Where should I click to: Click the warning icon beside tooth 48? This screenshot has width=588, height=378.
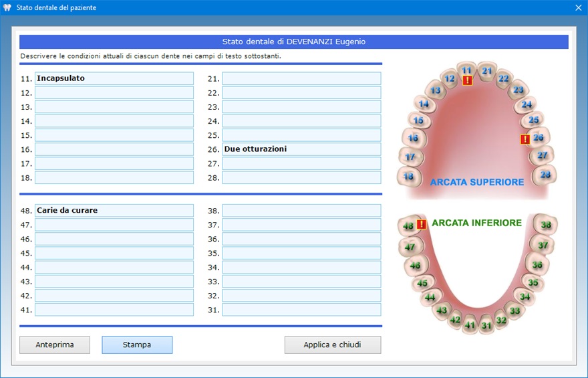point(422,225)
